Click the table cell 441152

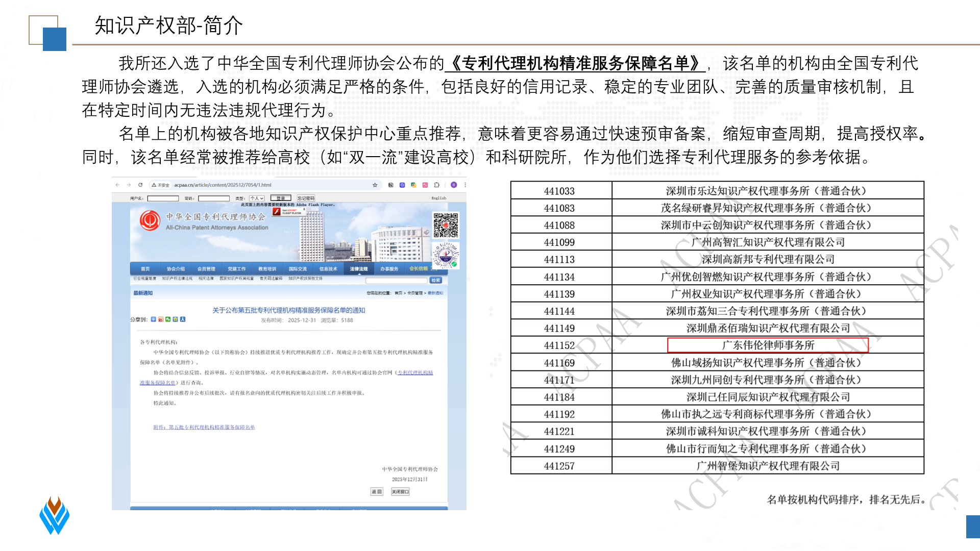(559, 345)
